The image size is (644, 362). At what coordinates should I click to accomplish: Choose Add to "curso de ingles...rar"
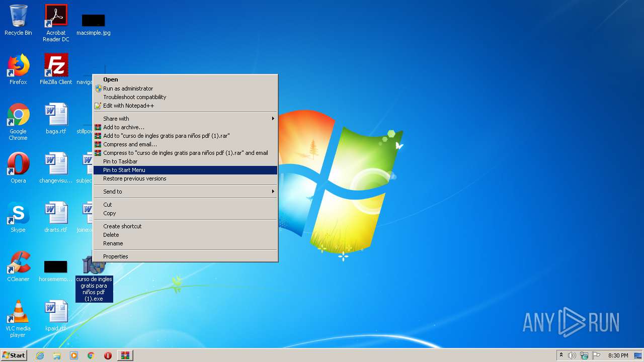186,136
